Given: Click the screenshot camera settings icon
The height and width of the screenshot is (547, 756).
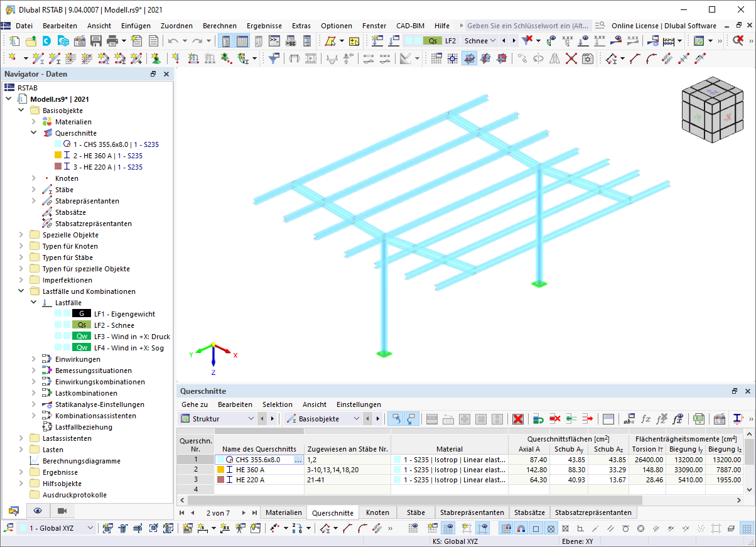Looking at the screenshot, I should tap(587, 58).
